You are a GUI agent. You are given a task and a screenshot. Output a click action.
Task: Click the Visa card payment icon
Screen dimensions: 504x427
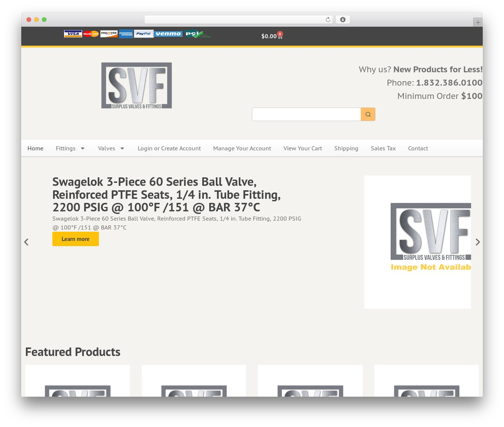73,34
